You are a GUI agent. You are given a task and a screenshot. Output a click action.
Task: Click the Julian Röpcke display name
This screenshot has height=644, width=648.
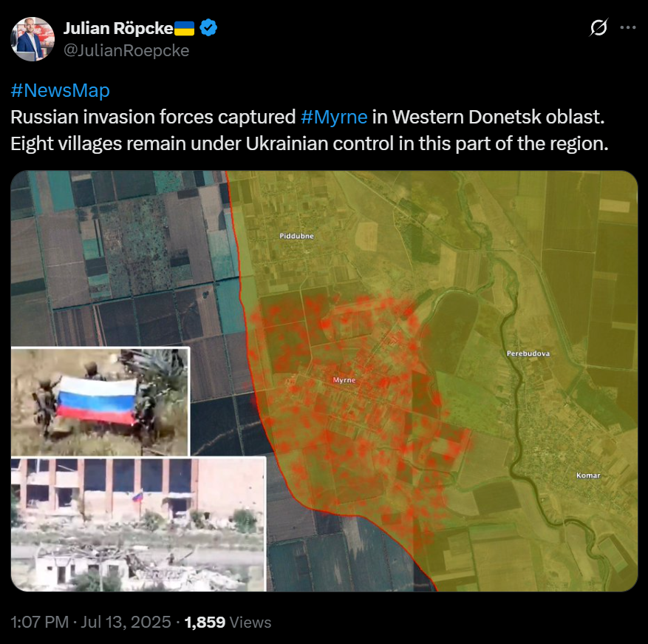coord(118,29)
